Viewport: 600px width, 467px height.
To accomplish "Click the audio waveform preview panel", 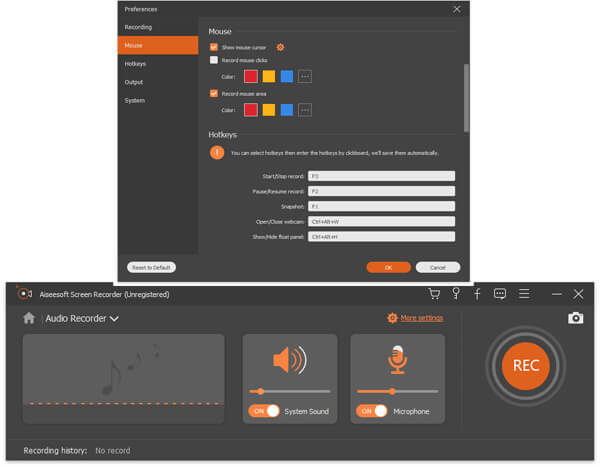I will point(124,379).
